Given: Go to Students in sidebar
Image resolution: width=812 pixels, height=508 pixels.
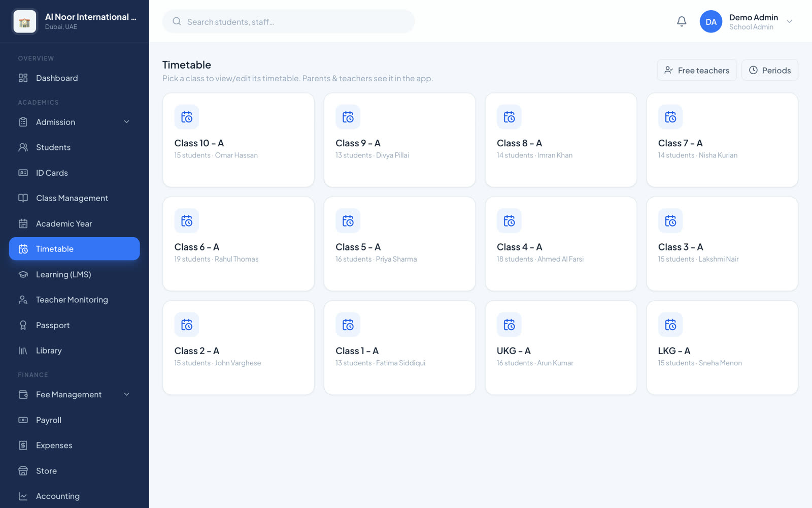Looking at the screenshot, I should (74, 147).
